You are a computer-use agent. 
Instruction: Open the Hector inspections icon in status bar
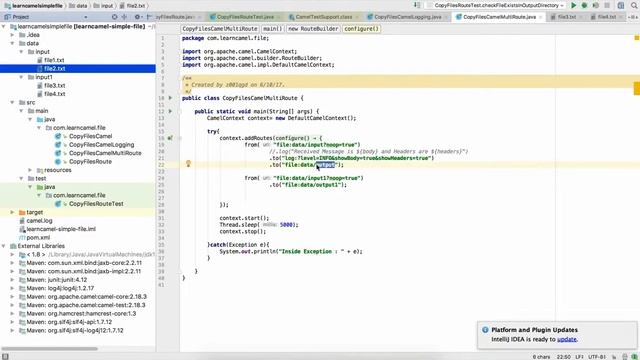coord(624,357)
